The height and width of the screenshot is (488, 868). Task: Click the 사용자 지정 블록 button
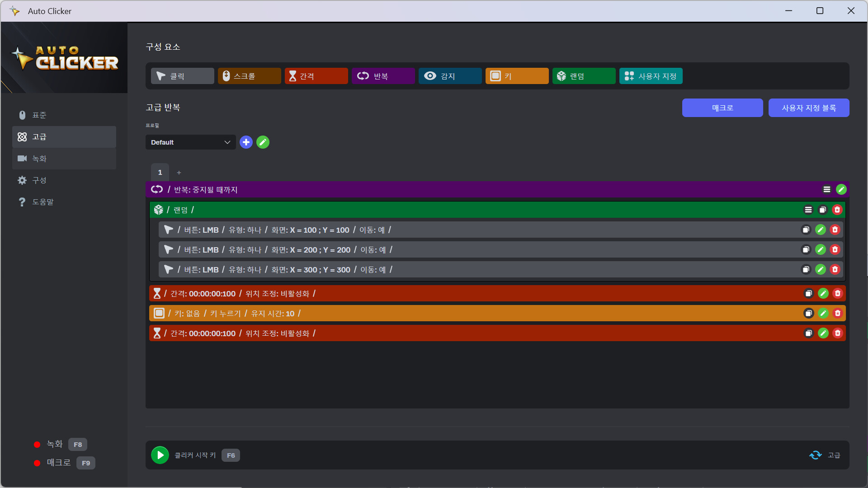point(808,108)
